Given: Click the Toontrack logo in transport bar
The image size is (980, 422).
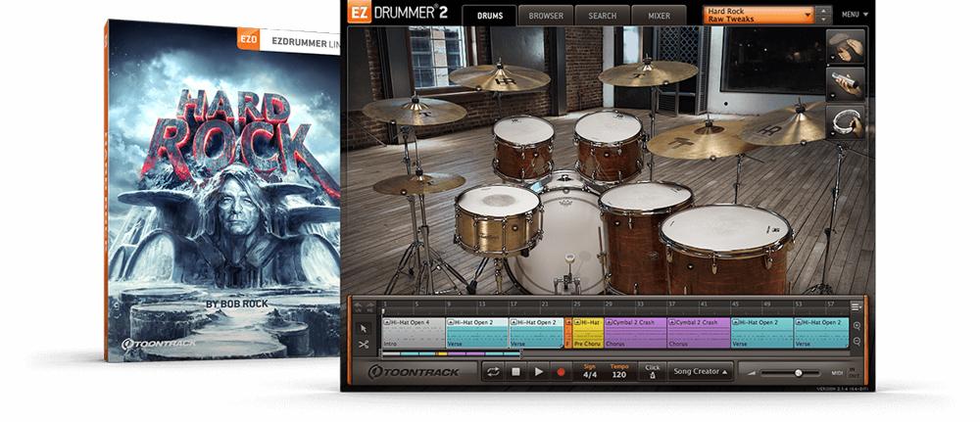Looking at the screenshot, I should 414,372.
